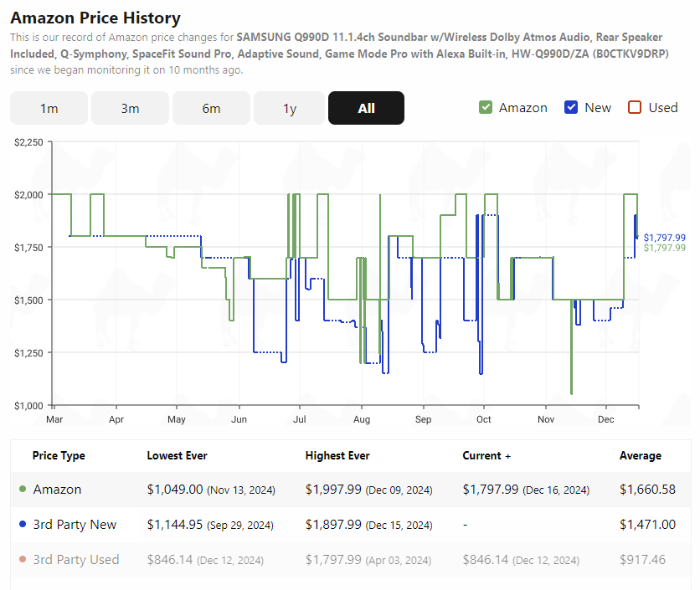Uncheck the New price checkbox
This screenshot has width=700, height=590.
pyautogui.click(x=571, y=108)
